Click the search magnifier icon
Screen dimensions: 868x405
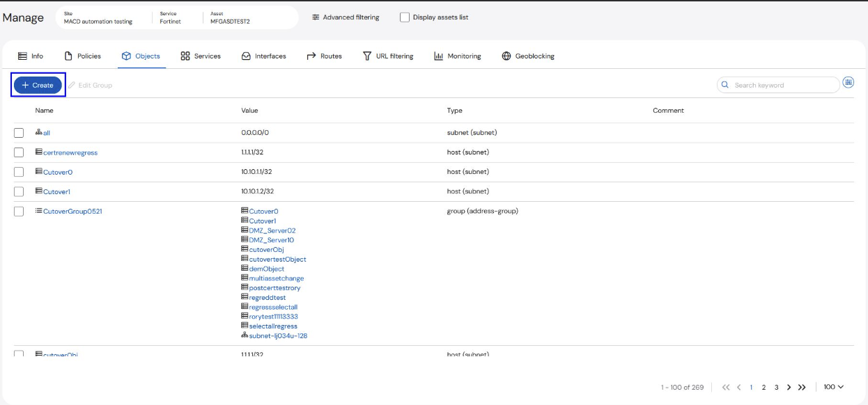coord(726,85)
